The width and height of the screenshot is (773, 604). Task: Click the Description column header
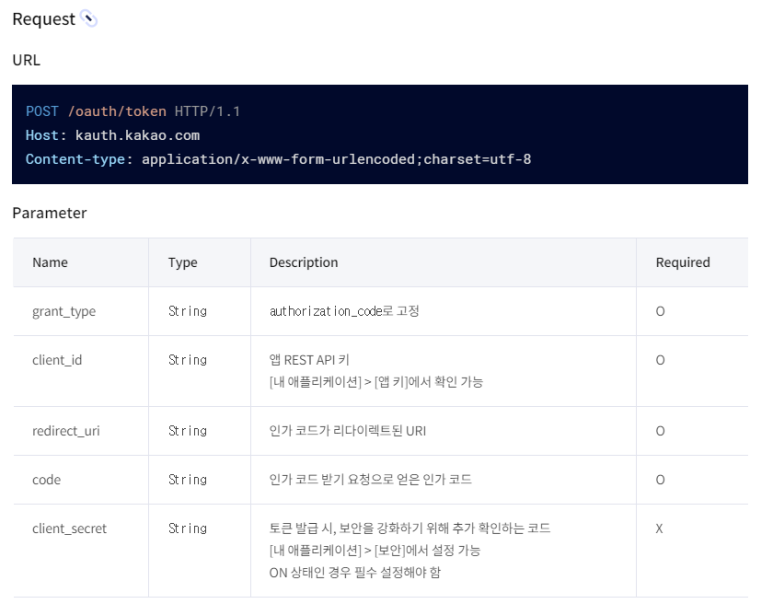[x=303, y=262]
